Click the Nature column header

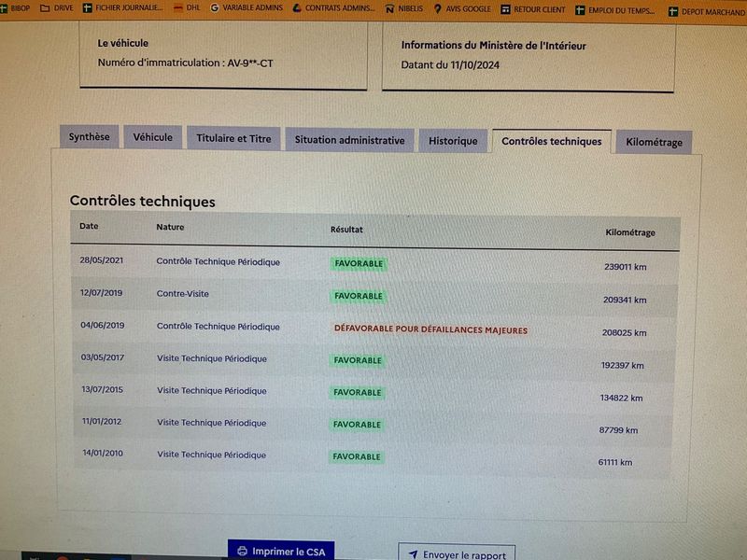coord(170,227)
